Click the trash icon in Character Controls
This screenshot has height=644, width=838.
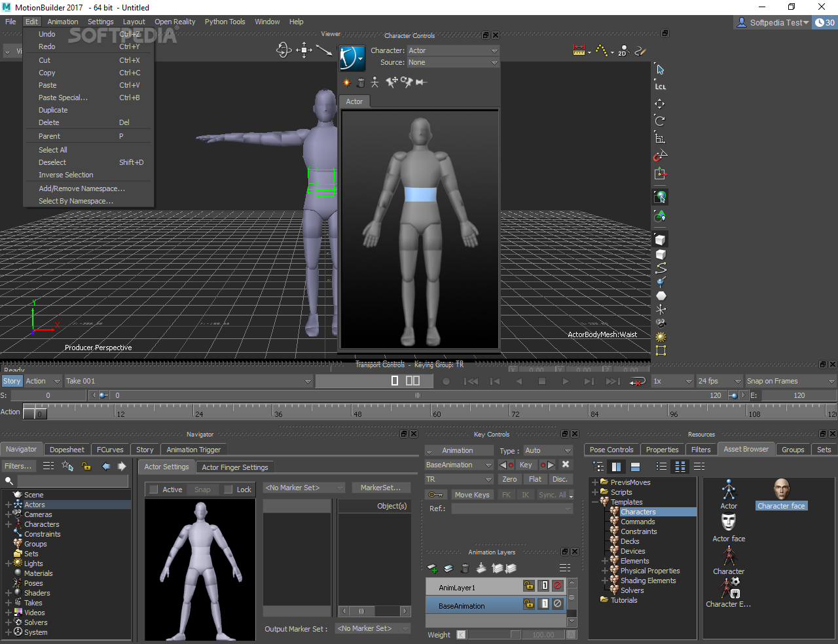point(361,82)
